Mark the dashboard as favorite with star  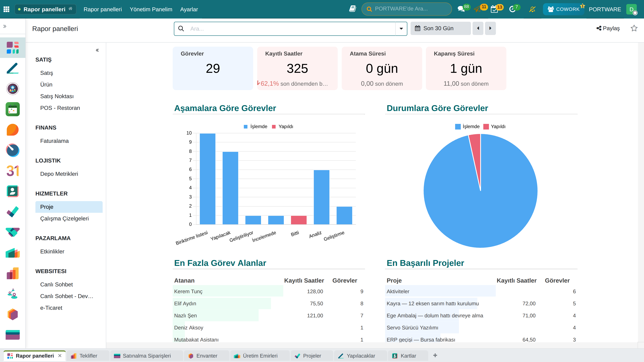tap(634, 28)
